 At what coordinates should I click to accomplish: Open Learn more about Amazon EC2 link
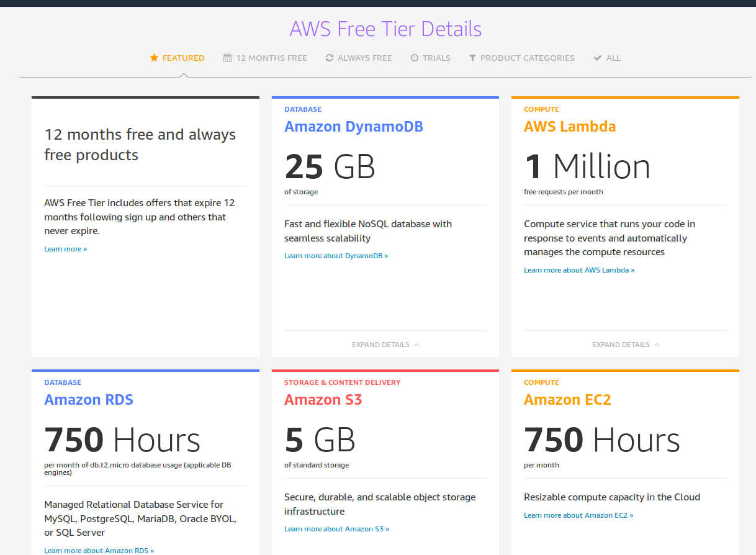tap(578, 515)
